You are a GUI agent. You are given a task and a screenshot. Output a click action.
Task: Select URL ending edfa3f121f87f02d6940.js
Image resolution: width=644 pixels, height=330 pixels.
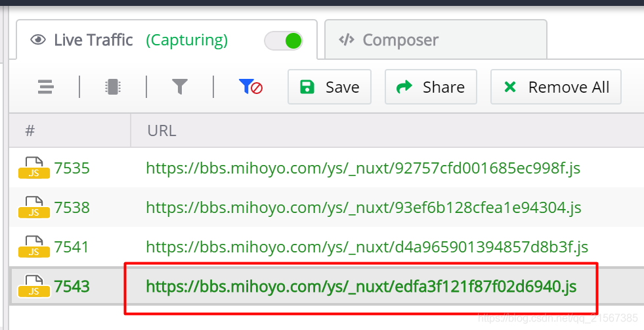pyautogui.click(x=362, y=287)
